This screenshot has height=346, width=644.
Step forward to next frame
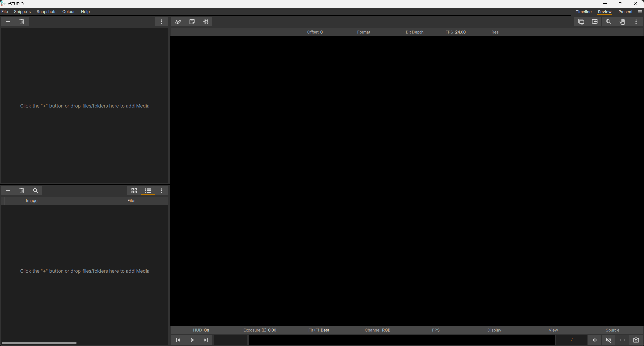point(206,340)
